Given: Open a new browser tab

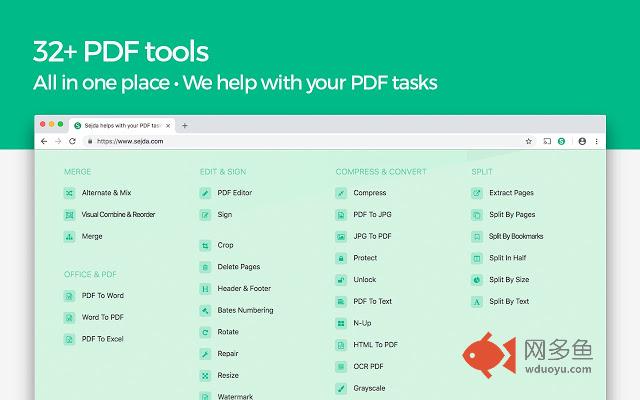Looking at the screenshot, I should 185,125.
